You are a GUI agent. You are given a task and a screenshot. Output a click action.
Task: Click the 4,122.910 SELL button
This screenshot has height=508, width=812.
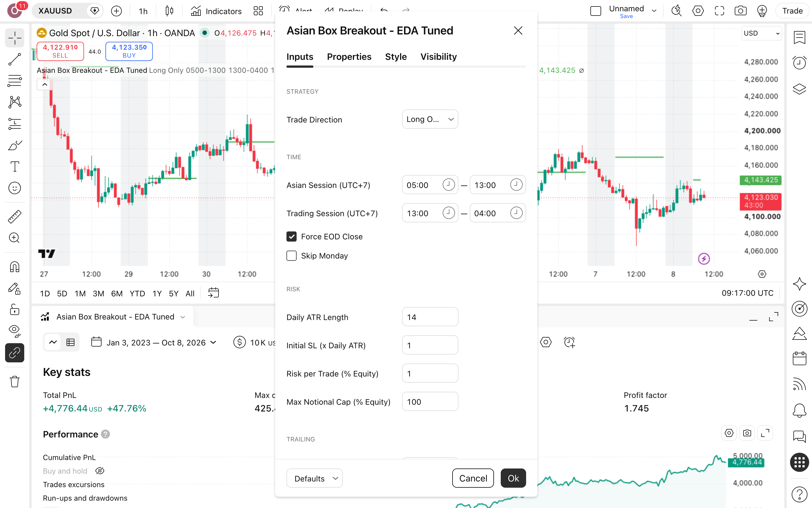coord(60,51)
